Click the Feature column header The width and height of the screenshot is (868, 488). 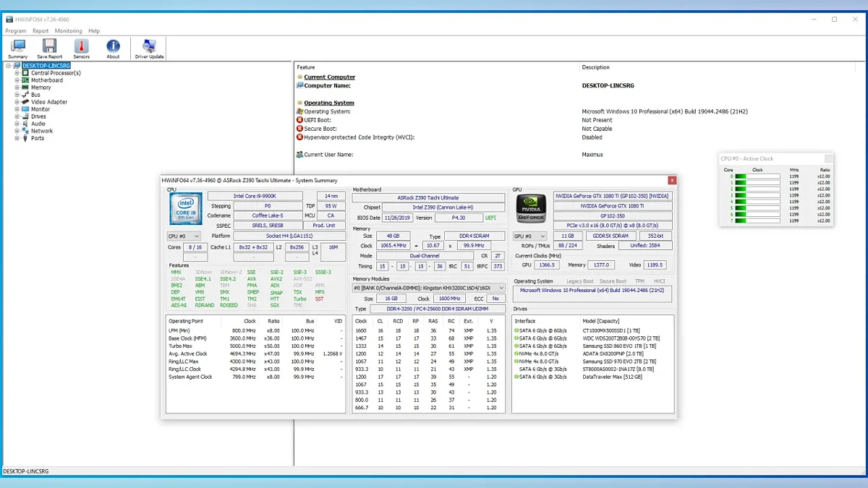pos(306,67)
